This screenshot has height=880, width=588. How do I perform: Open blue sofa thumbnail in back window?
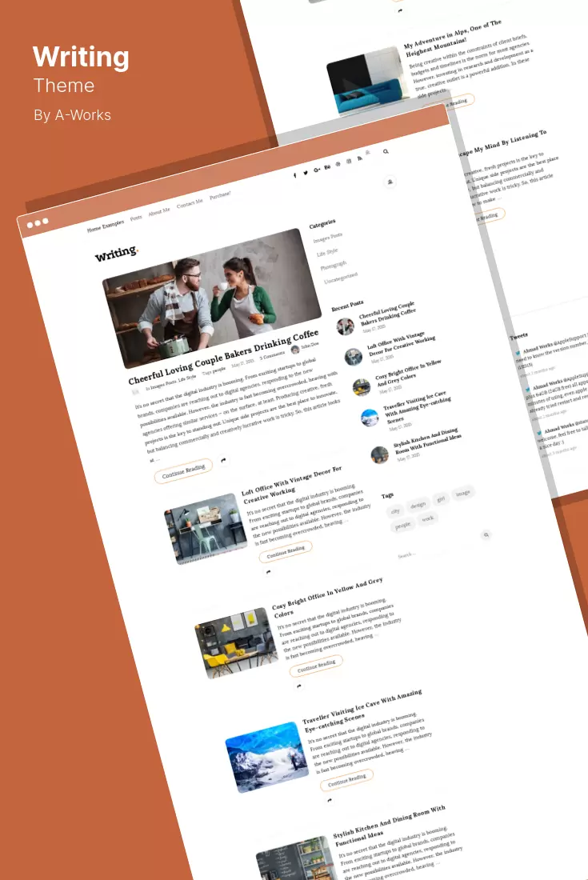tap(368, 82)
